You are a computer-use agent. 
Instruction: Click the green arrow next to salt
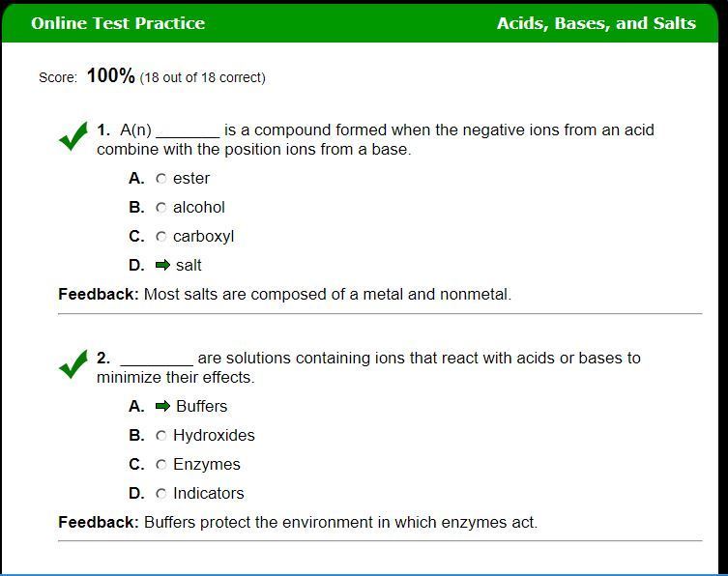click(162, 265)
